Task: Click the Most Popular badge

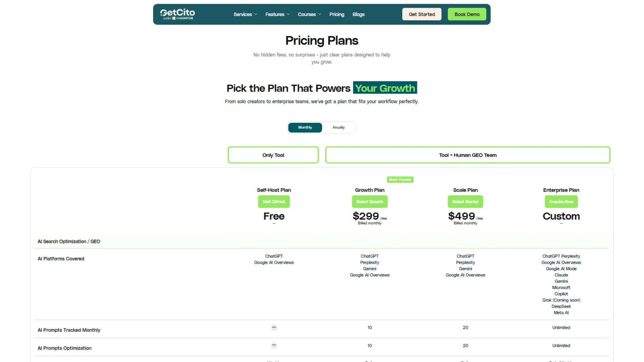Action: coord(400,179)
